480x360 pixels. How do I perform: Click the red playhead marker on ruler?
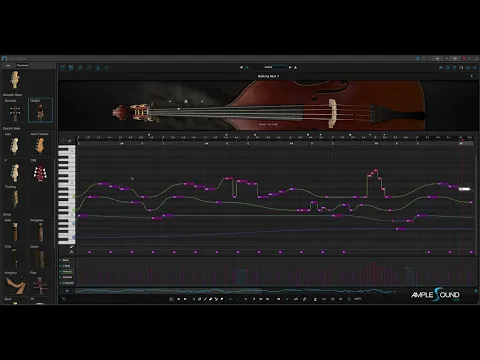tap(462, 140)
